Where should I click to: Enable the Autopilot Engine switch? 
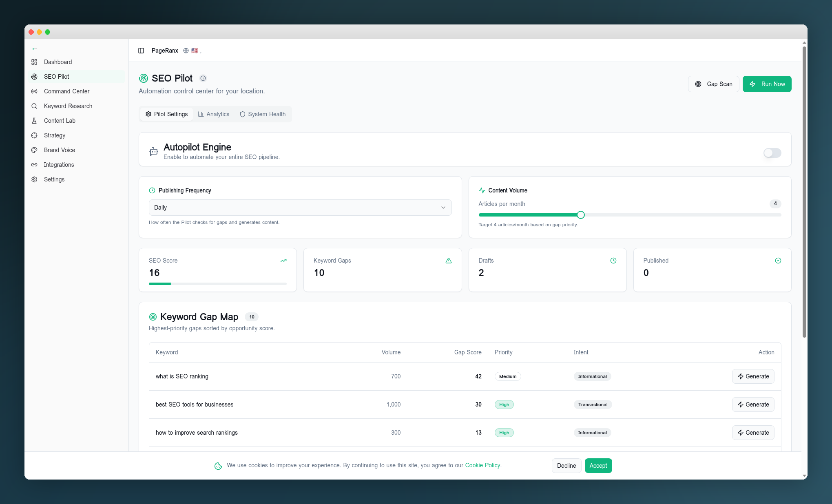click(x=772, y=153)
